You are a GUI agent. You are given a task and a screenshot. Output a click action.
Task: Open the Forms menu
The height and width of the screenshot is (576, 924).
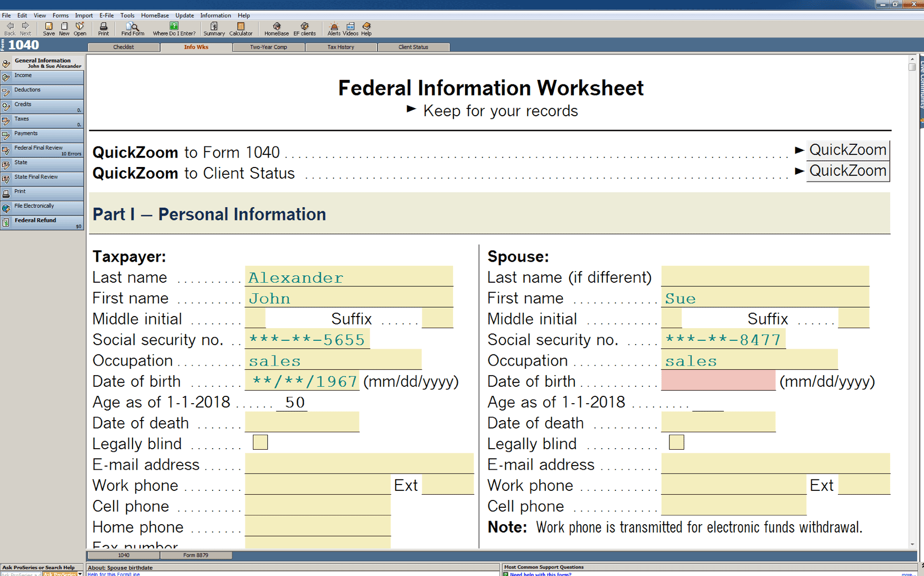(x=60, y=15)
